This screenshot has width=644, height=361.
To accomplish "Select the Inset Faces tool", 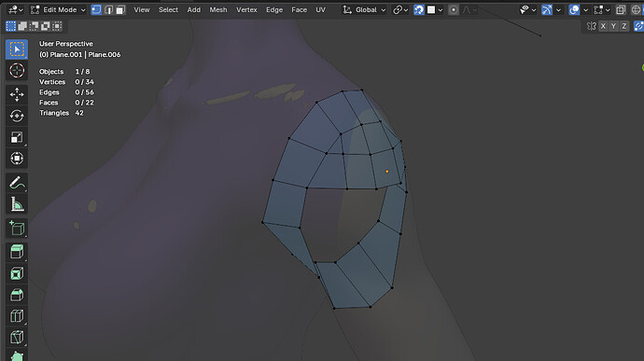I will coord(17,273).
